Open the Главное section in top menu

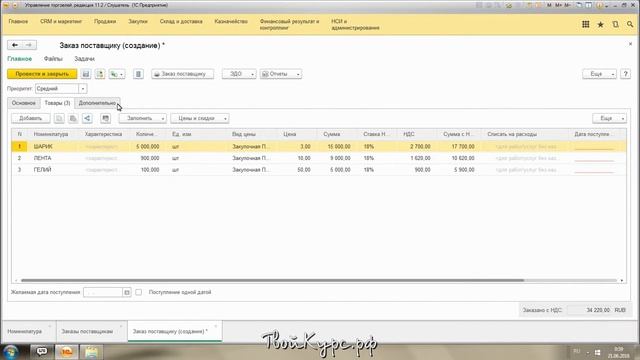pyautogui.click(x=18, y=21)
